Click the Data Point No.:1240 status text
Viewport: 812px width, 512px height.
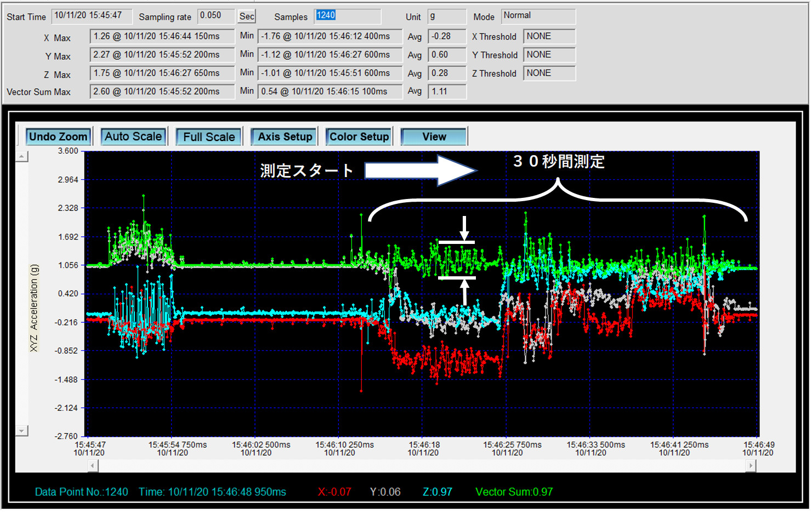coord(82,492)
